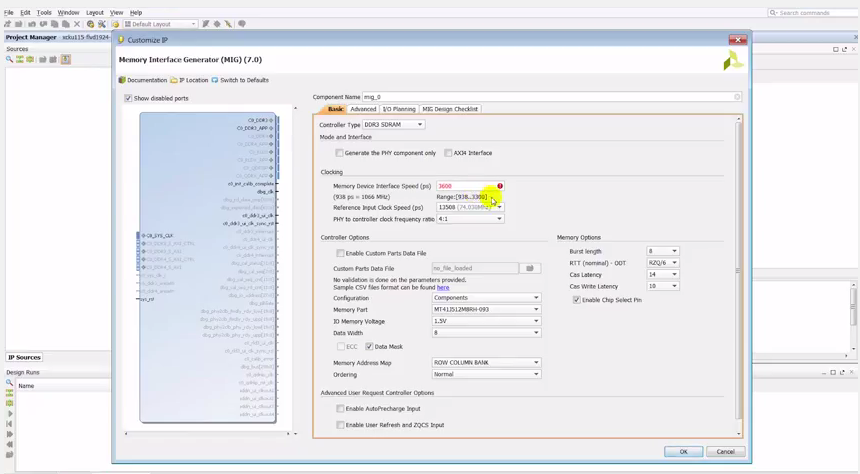Toggle the ECC checkbox
This screenshot has height=474, width=860.
(341, 347)
